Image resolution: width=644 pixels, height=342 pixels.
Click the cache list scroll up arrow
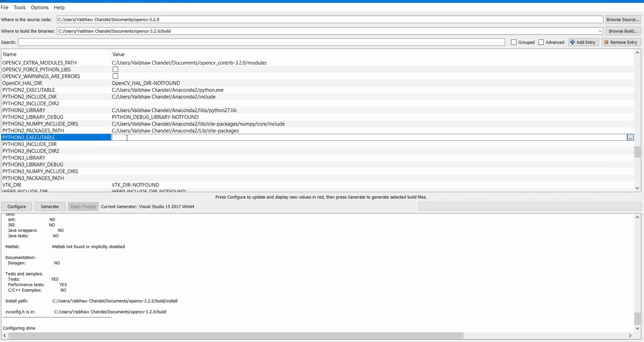[x=637, y=53]
